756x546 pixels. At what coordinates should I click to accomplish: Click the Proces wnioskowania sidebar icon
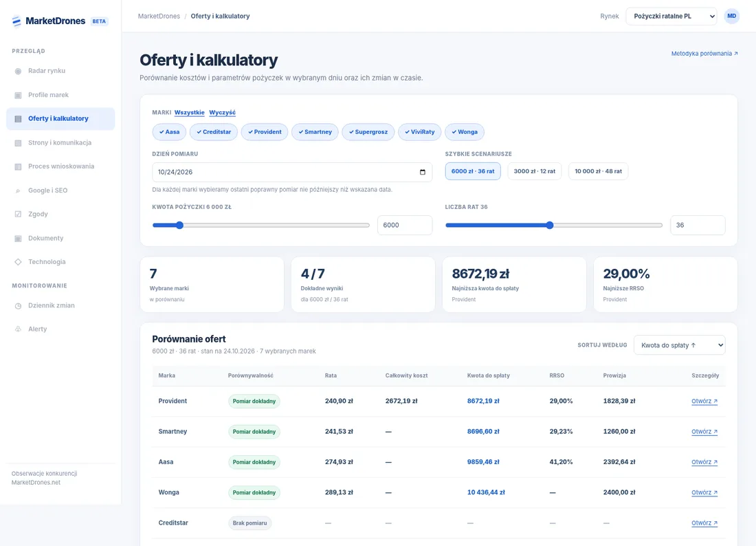click(18, 166)
